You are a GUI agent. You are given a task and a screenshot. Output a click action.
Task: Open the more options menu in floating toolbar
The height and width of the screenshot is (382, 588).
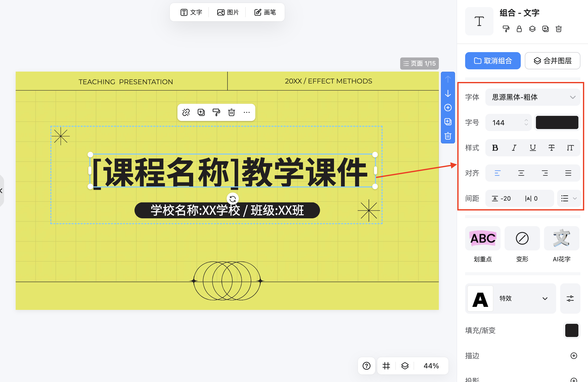pyautogui.click(x=247, y=112)
